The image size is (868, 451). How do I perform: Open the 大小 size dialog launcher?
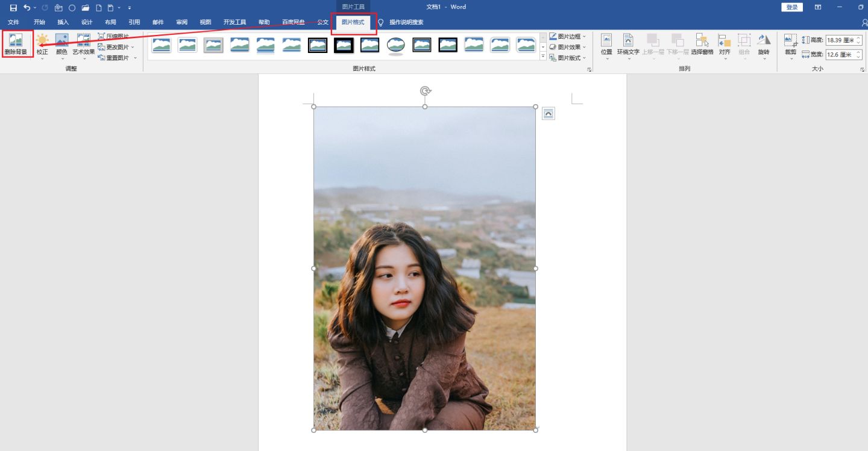coord(863,70)
